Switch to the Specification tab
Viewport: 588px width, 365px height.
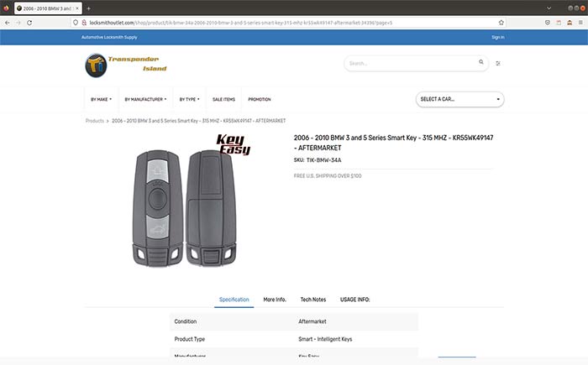234,300
